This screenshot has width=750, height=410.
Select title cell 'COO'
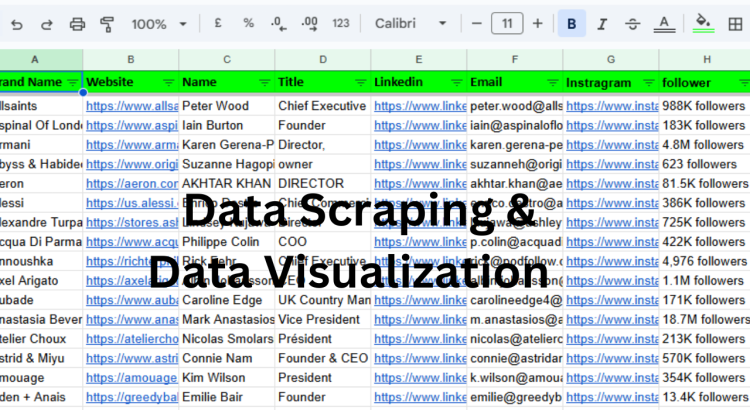click(x=323, y=242)
